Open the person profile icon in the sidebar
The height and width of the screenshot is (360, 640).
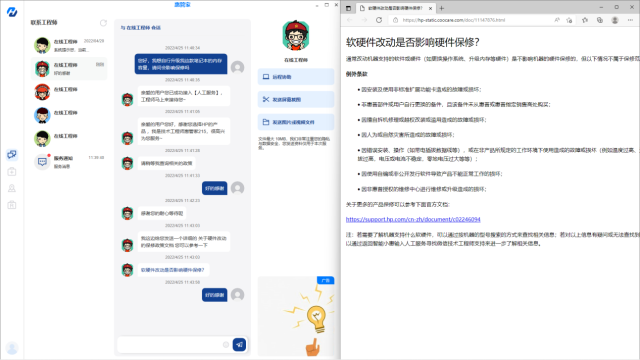point(12,188)
